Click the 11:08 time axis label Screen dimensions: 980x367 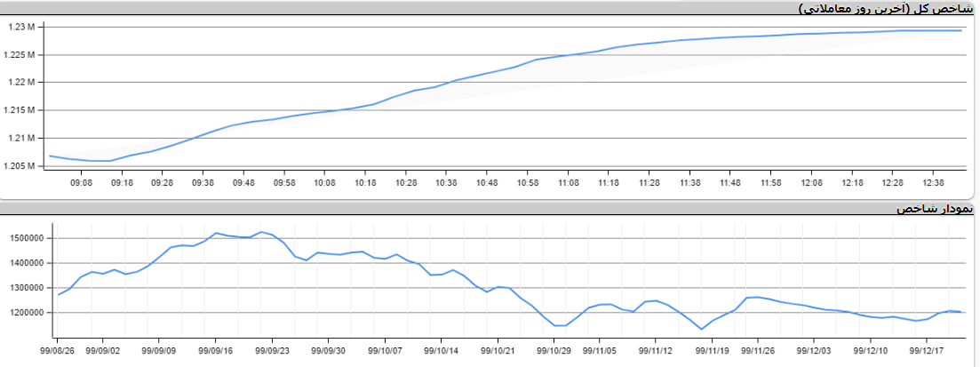click(x=569, y=182)
